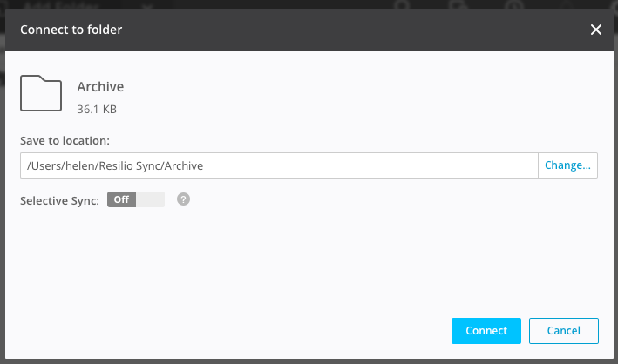Cancel connecting to the folder
Screen dimensions: 618x364
[564, 331]
